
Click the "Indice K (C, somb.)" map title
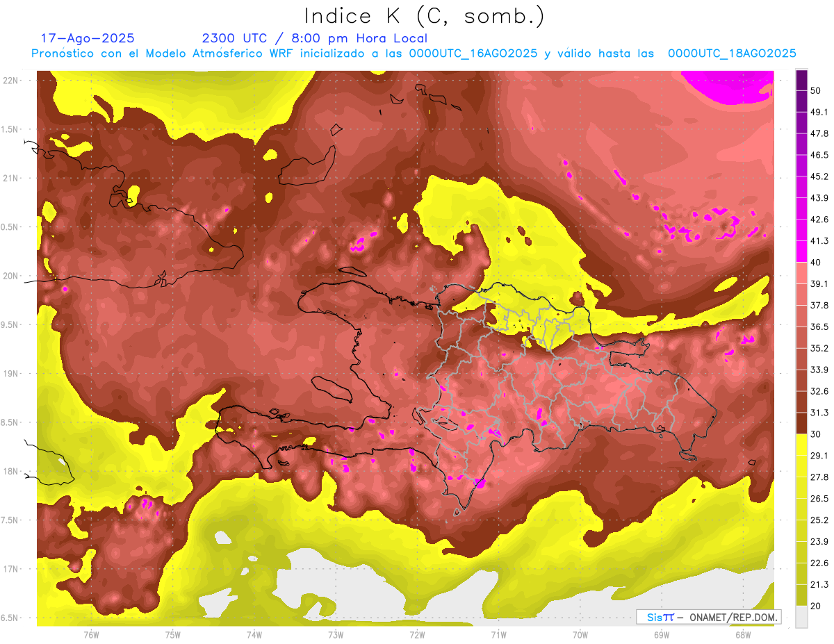coord(425,16)
